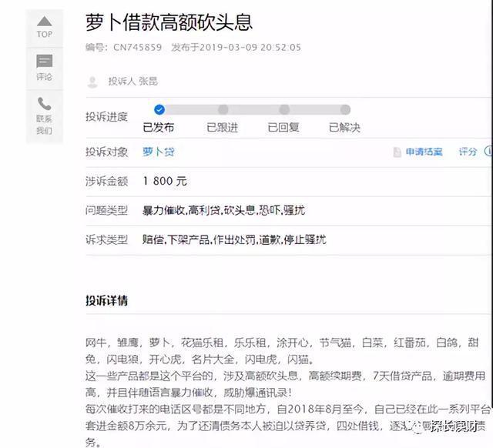Click the blue checked 已发布 progress marker
This screenshot has width=493, height=448.
[159, 109]
